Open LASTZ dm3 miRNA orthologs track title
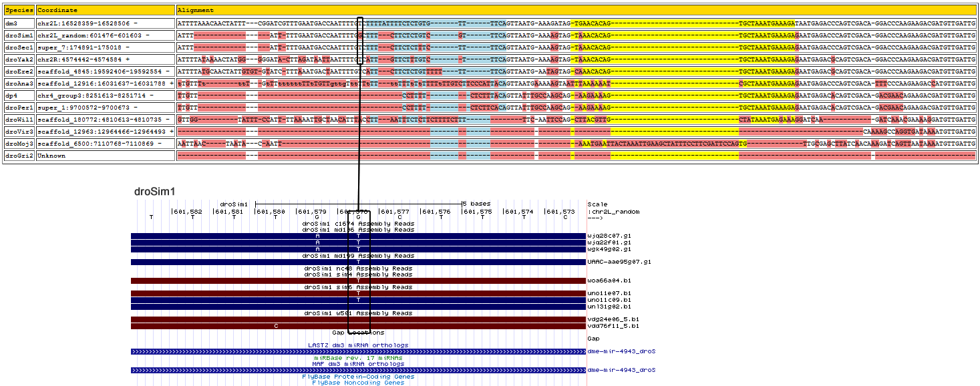The height and width of the screenshot is (386, 980). click(358, 345)
